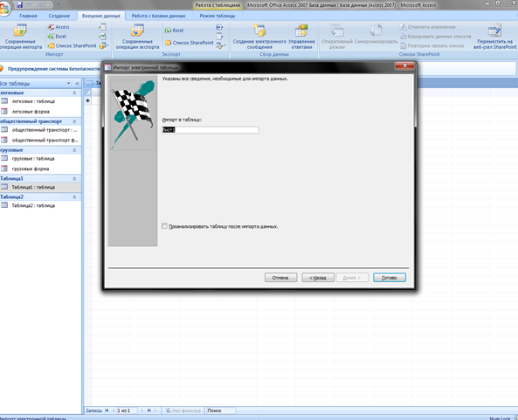Click XML file import icon
The height and width of the screenshot is (420, 518).
point(103,37)
